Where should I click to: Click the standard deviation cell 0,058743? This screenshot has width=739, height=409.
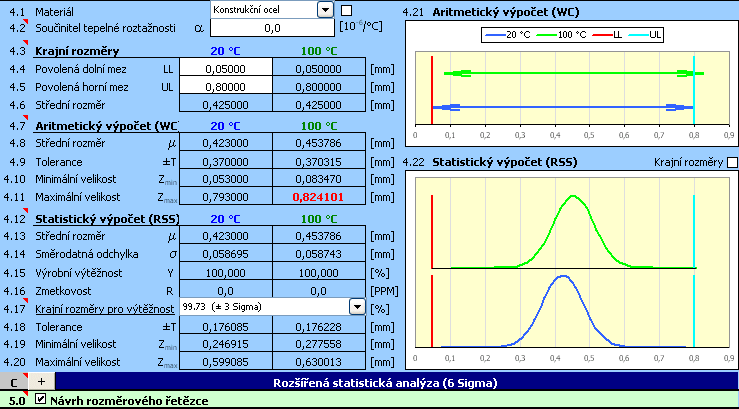point(318,254)
